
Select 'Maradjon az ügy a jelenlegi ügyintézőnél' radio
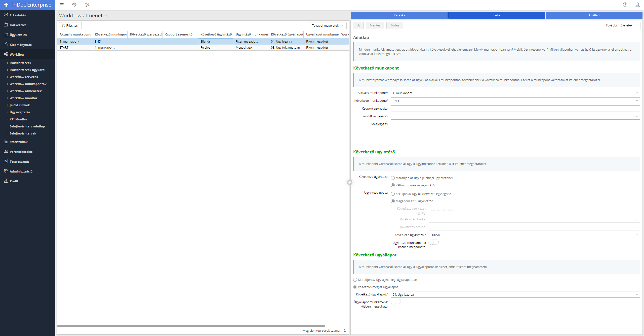(x=393, y=178)
